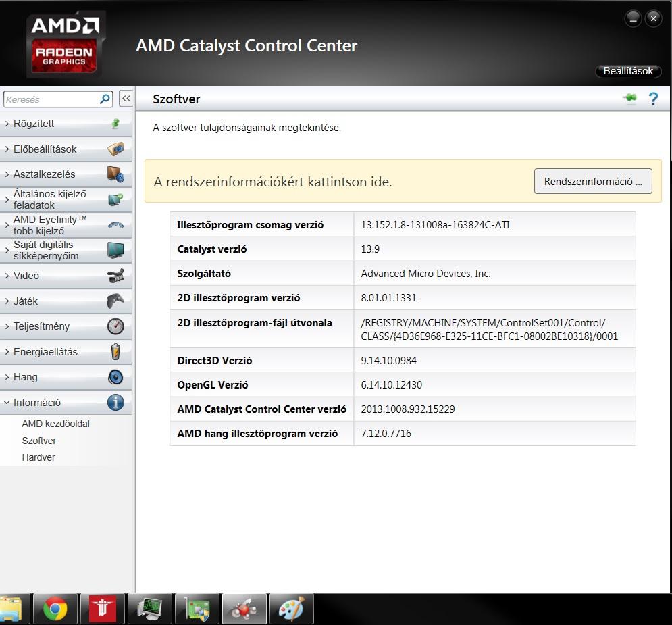672x625 pixels.
Task: Click the Szolgáltató row label
Action: pos(204,274)
